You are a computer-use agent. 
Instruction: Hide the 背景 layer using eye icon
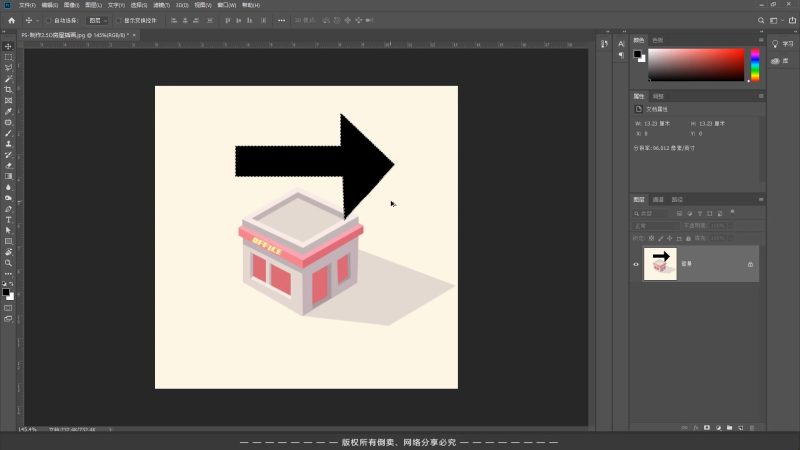[636, 264]
